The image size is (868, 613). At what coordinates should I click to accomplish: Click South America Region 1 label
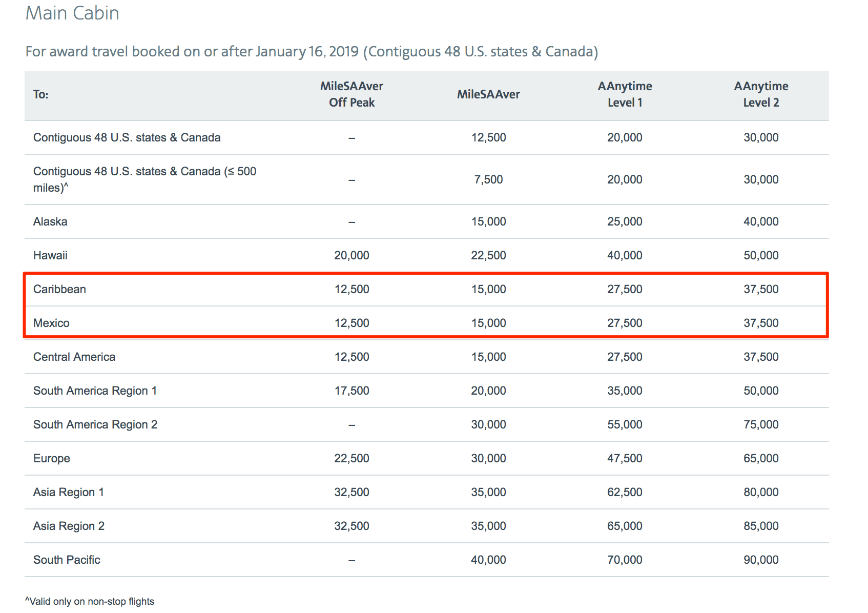click(x=95, y=390)
